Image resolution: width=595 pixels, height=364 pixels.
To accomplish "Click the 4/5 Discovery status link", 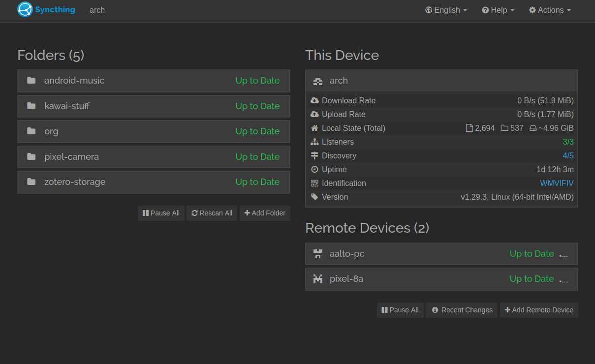I will tap(568, 155).
